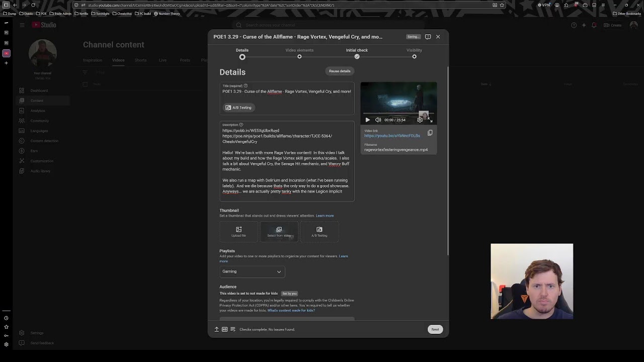Switch to Shorts tab in Channel content
Screen dimensions: 644x362
click(140, 60)
